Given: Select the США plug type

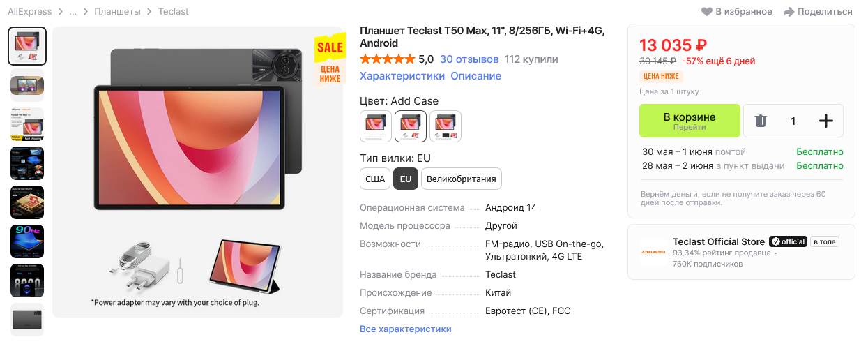Looking at the screenshot, I should click(375, 179).
